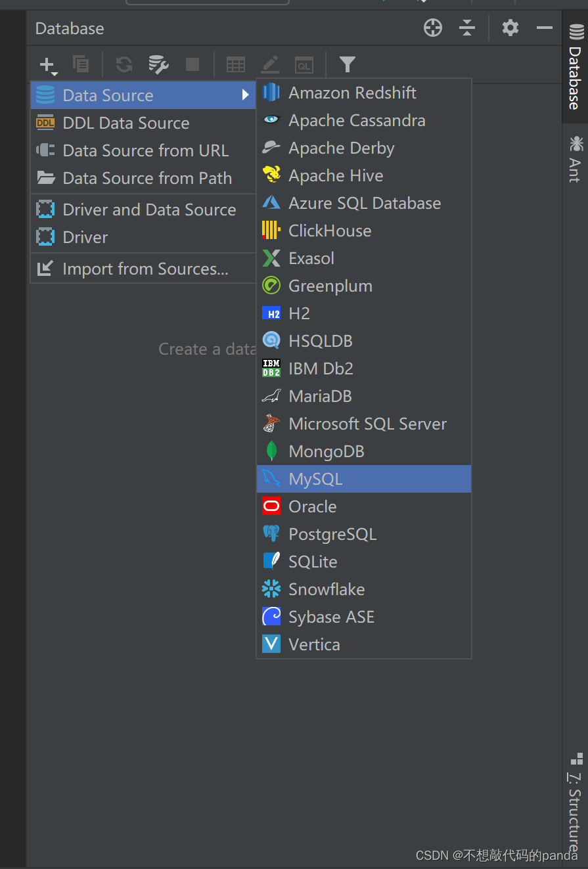Select Amazon Redshift data source
Screen dimensions: 588x869
click(364, 93)
